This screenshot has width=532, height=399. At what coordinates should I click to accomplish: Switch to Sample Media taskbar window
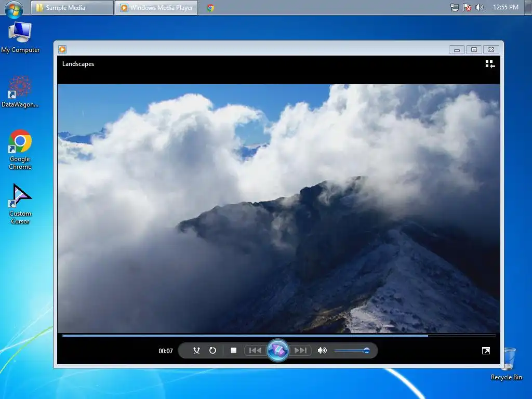72,7
